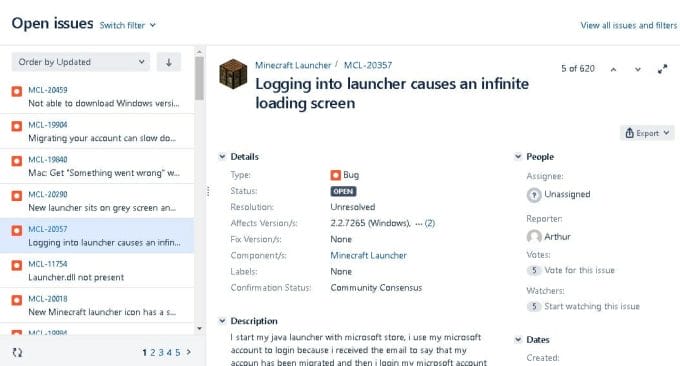This screenshot has width=680, height=366.
Task: Click '5 of 620' issue counter
Action: pos(578,69)
